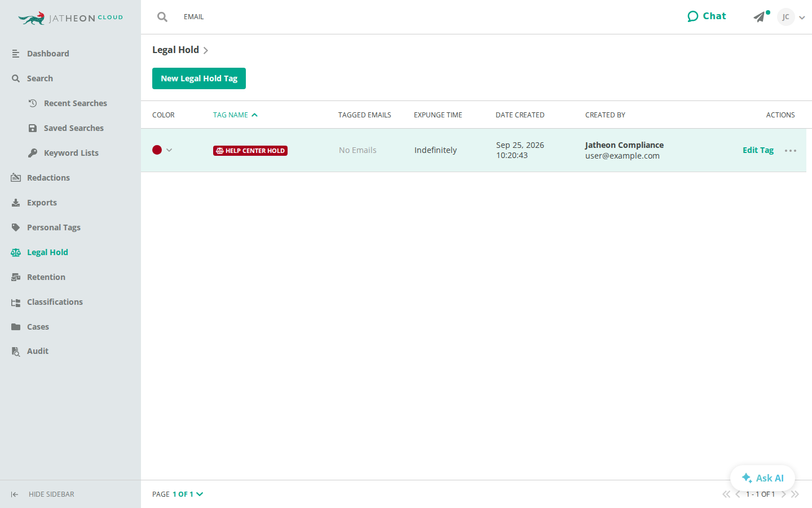Click the Keyword Lists key icon
This screenshot has width=812, height=508.
[x=33, y=153]
